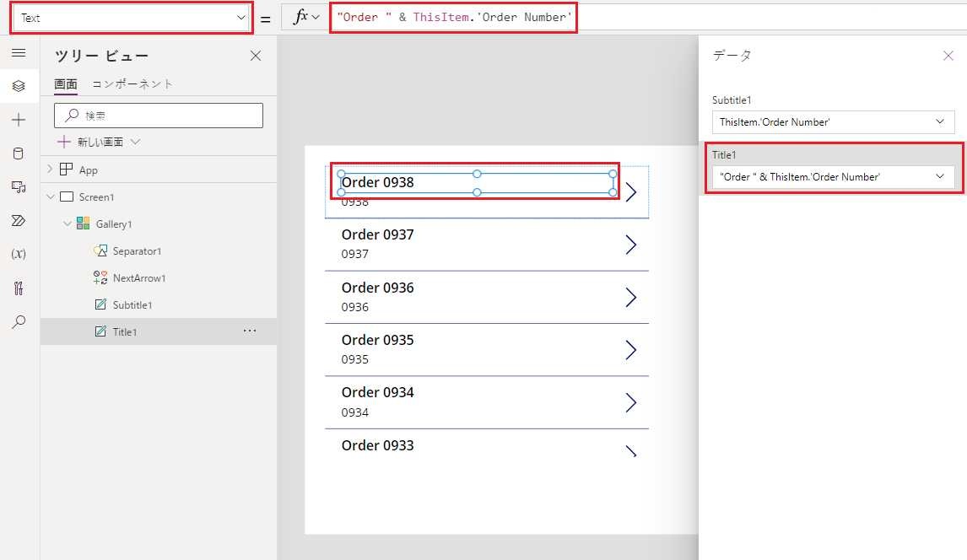The image size is (967, 560).
Task: Open the Advanced tools icon in sidebar
Action: 19,288
